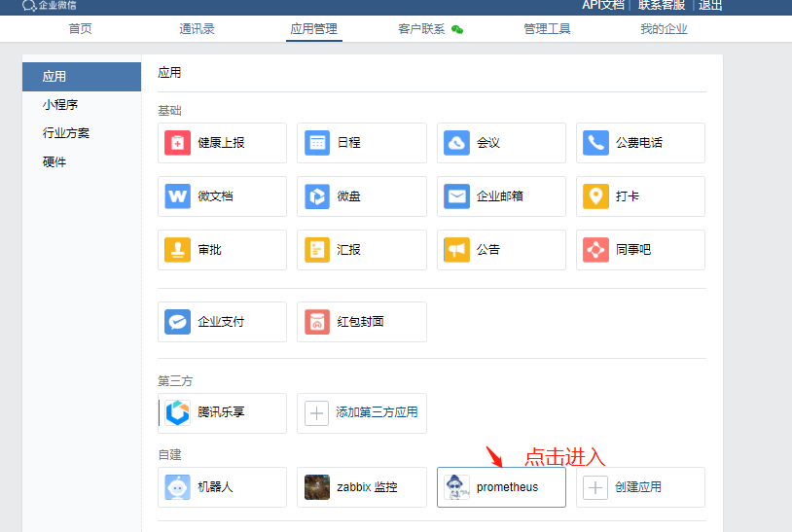Open the 同事吧 icon
Screen dimensions: 792x532
(x=595, y=250)
